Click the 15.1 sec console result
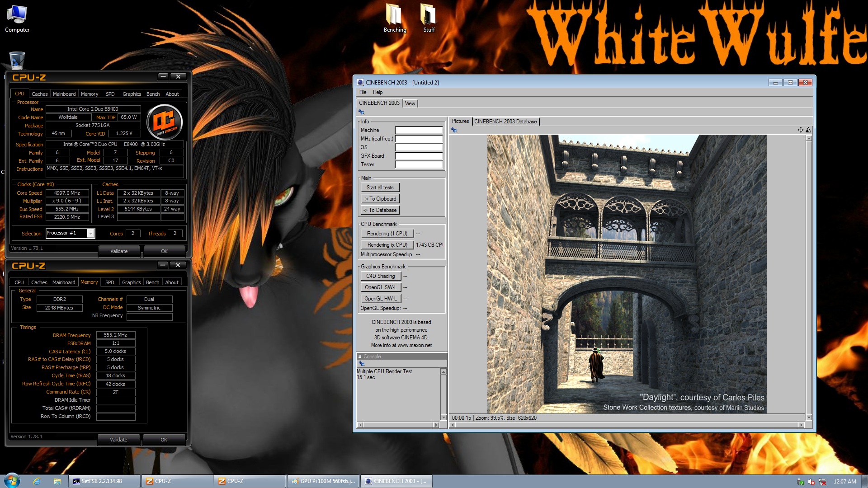Viewport: 868px width, 488px height. click(366, 378)
